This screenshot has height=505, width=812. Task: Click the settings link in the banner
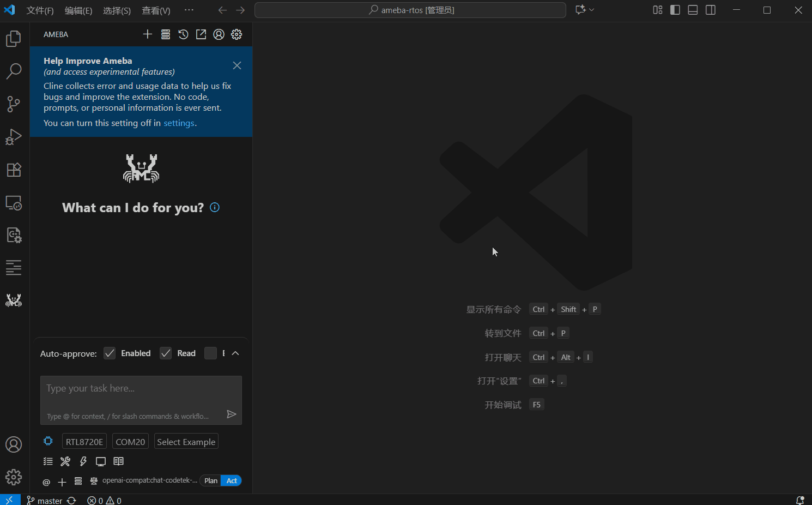(x=179, y=123)
